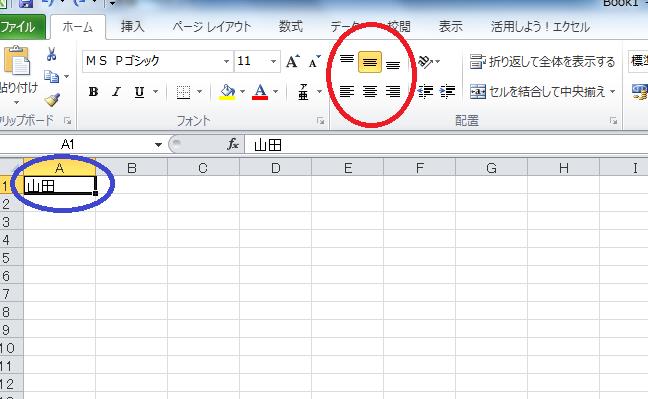This screenshot has height=399, width=648.
Task: Click the increase indent icon
Action: [448, 91]
